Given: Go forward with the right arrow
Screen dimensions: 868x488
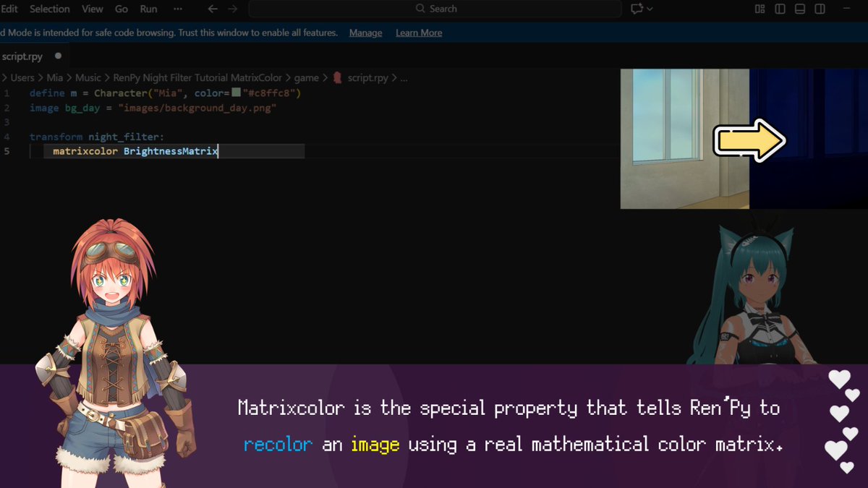Looking at the screenshot, I should (232, 9).
